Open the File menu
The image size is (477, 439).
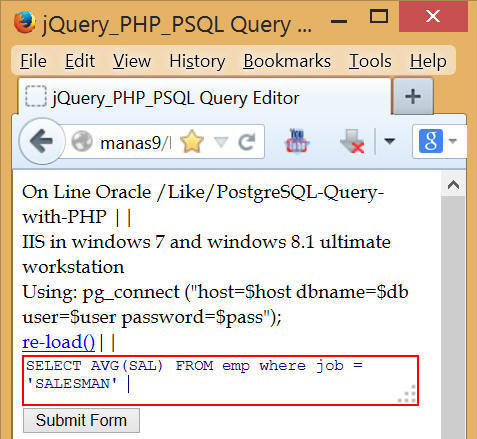[33, 61]
